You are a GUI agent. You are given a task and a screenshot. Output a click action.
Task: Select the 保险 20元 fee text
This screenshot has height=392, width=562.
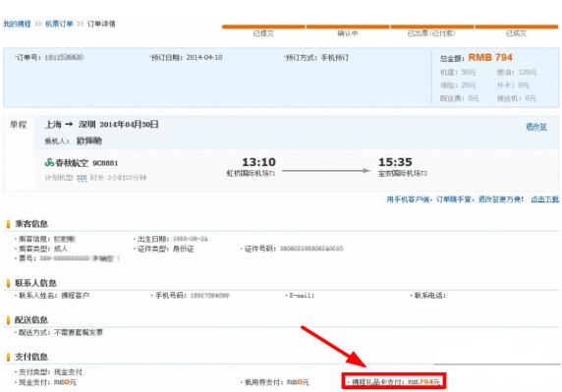pos(458,85)
